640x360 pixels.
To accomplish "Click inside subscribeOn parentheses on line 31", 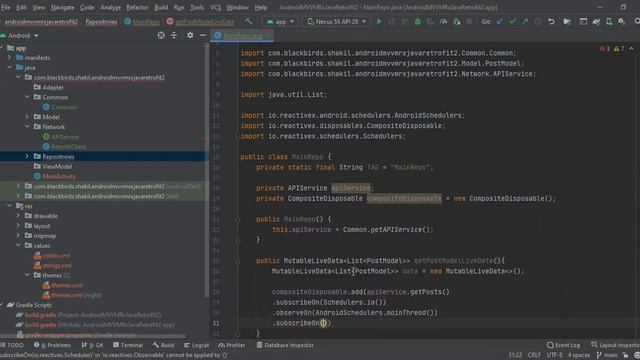I will point(324,323).
